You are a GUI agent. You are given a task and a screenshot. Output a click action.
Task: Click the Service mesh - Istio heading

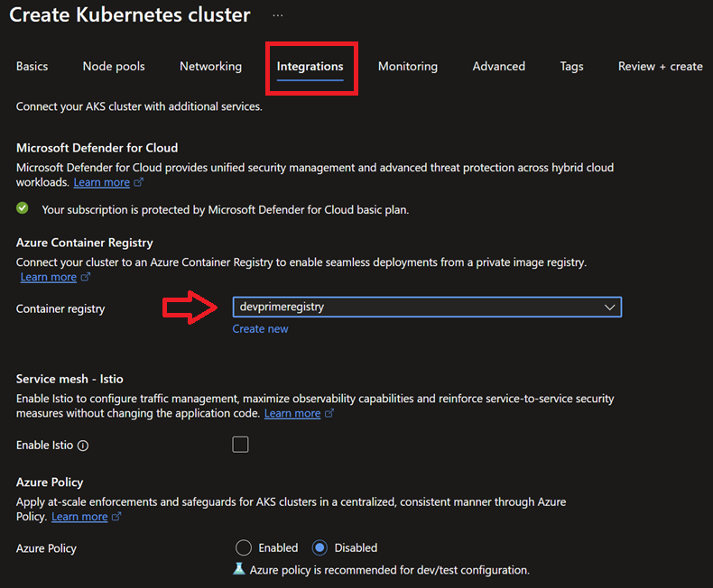click(x=69, y=379)
